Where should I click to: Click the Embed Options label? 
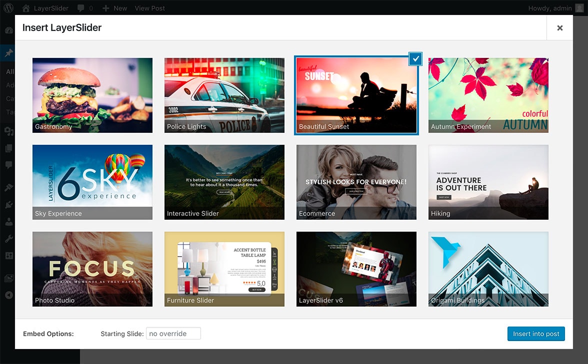[48, 334]
